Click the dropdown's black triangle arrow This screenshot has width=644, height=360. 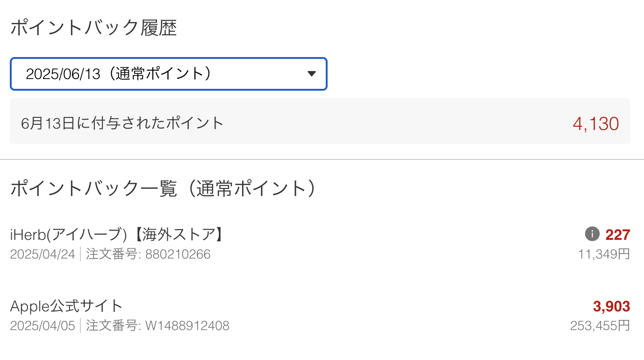click(x=312, y=74)
